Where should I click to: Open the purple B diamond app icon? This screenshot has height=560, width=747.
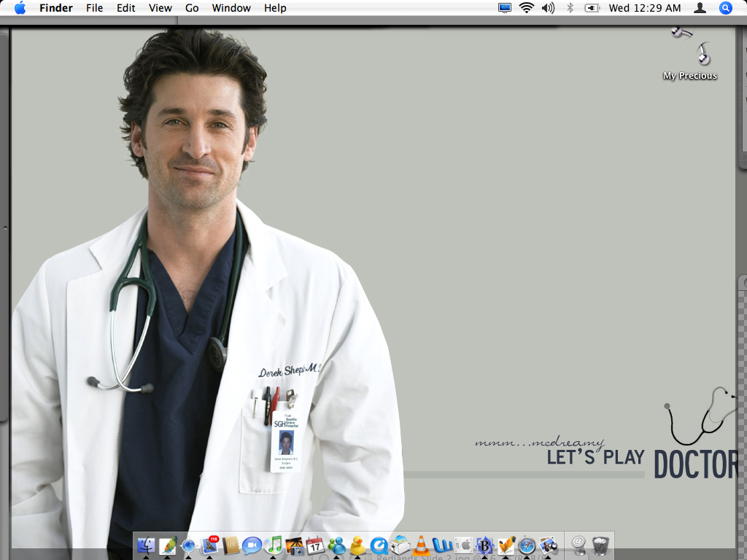(x=484, y=545)
